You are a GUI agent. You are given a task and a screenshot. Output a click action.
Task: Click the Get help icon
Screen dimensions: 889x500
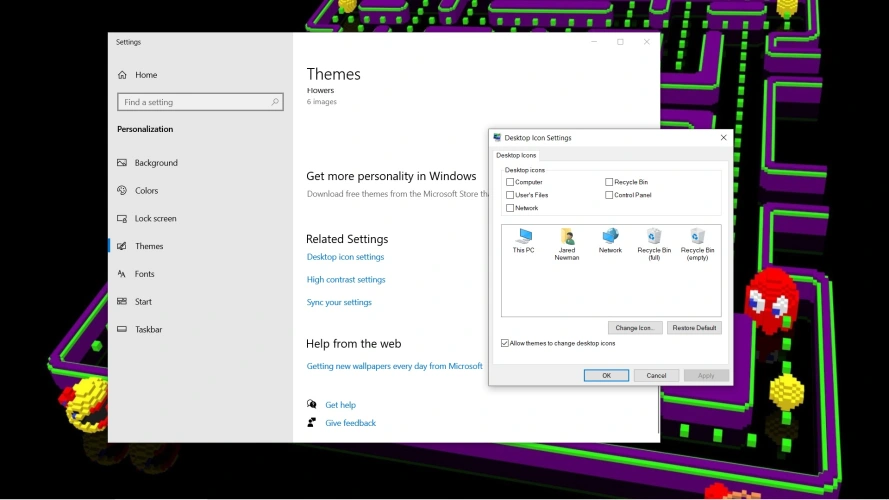pyautogui.click(x=312, y=405)
